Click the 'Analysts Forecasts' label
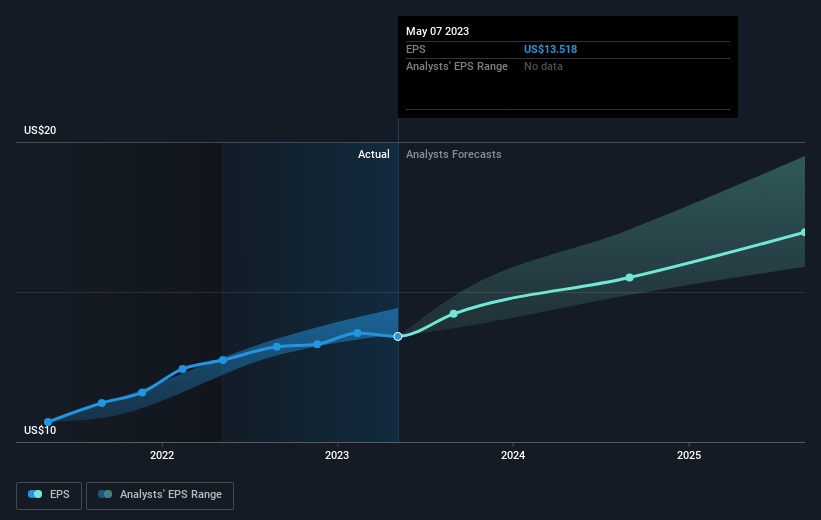821x520 pixels. coord(453,154)
